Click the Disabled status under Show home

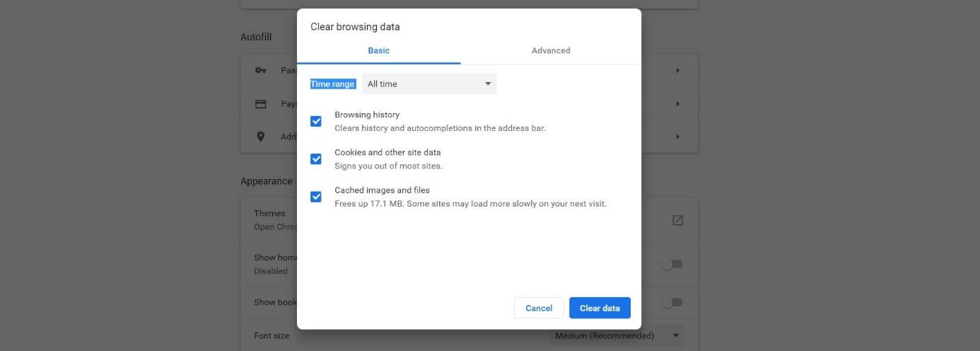click(x=271, y=271)
